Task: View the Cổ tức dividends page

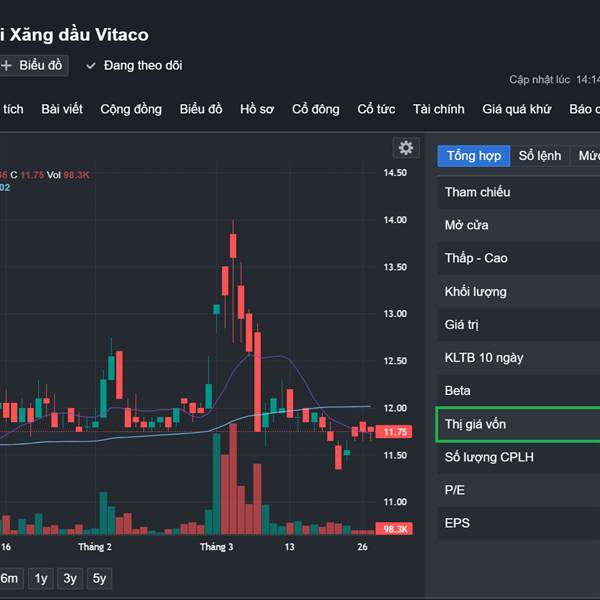Action: click(x=376, y=109)
